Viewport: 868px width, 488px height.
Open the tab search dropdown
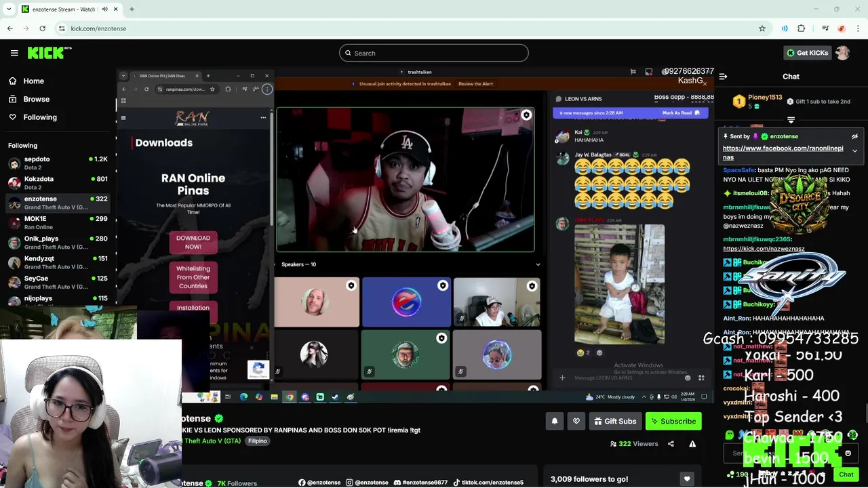click(9, 9)
